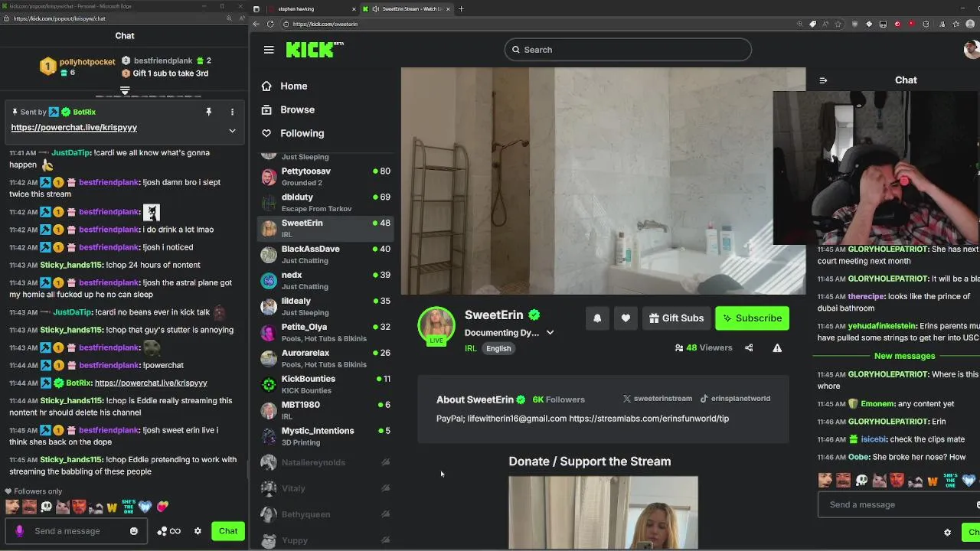The height and width of the screenshot is (551, 980).
Task: Refresh the kick.com page
Action: click(x=270, y=24)
